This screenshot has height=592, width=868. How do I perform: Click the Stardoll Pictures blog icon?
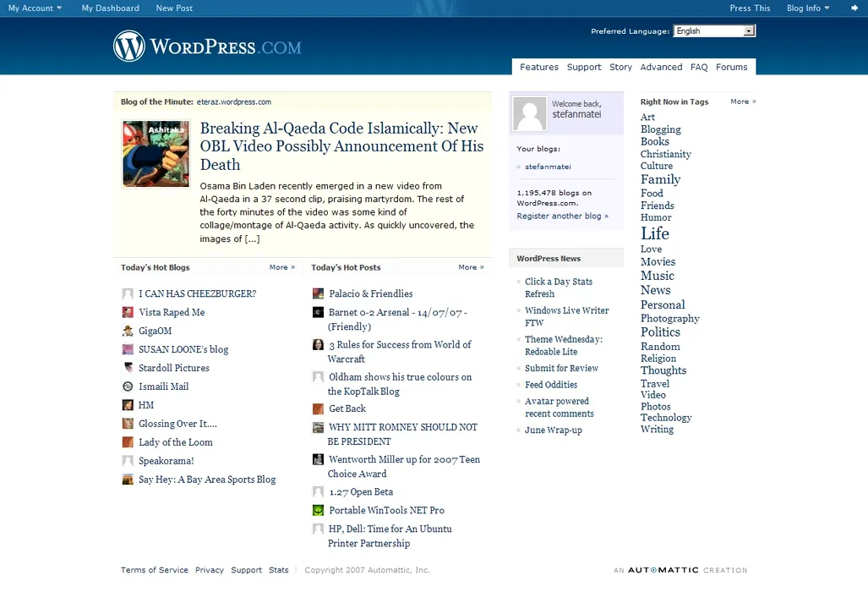pos(128,368)
